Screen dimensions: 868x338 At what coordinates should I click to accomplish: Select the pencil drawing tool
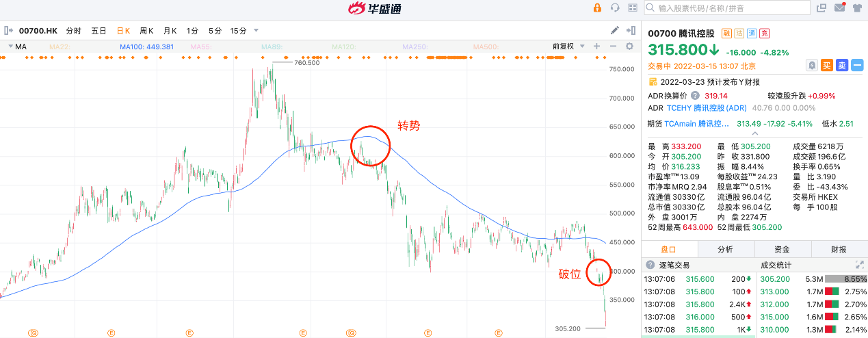[614, 30]
